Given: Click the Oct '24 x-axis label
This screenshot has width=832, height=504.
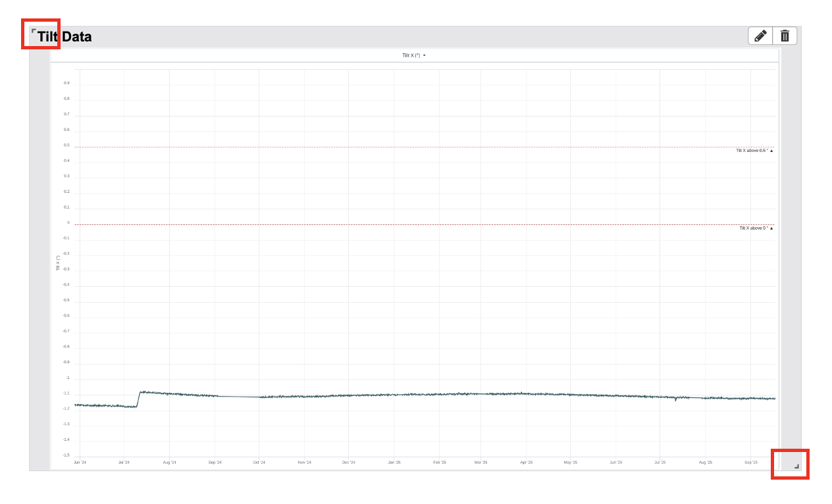Looking at the screenshot, I should (259, 463).
